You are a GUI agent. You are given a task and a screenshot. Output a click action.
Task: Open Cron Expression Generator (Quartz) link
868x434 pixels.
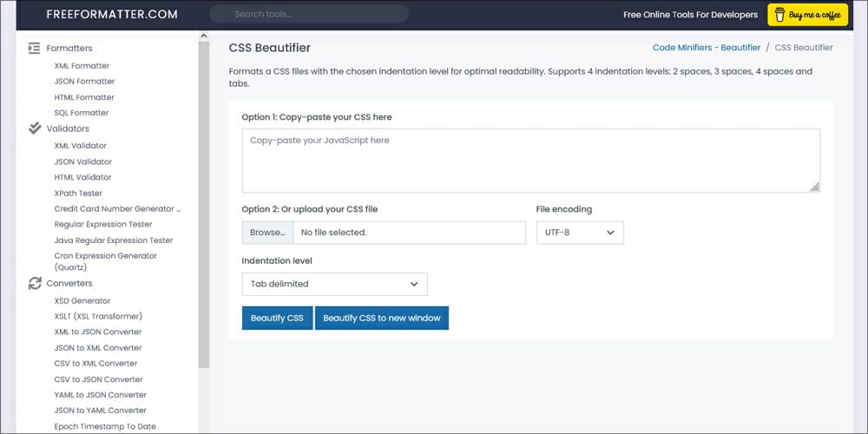(x=105, y=261)
